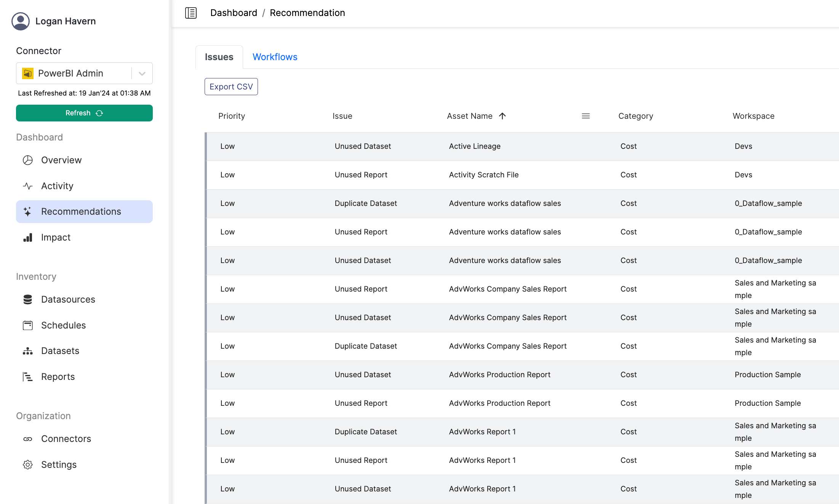Screen dimensions: 839x504
Task: Open Settings via gear icon
Action: coord(28,465)
